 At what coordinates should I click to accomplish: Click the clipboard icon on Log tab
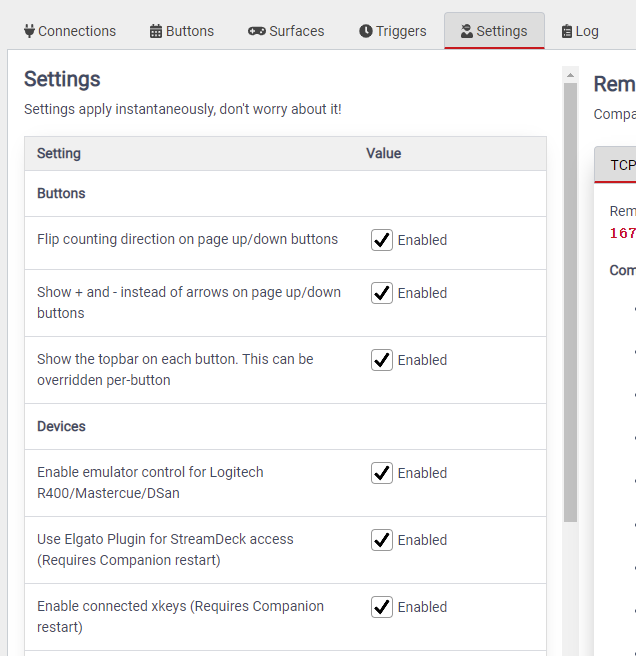(567, 31)
